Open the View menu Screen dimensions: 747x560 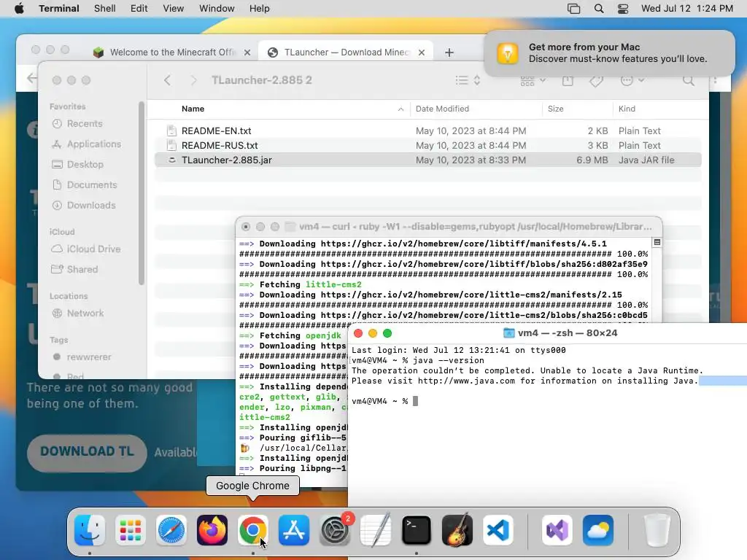click(x=174, y=9)
